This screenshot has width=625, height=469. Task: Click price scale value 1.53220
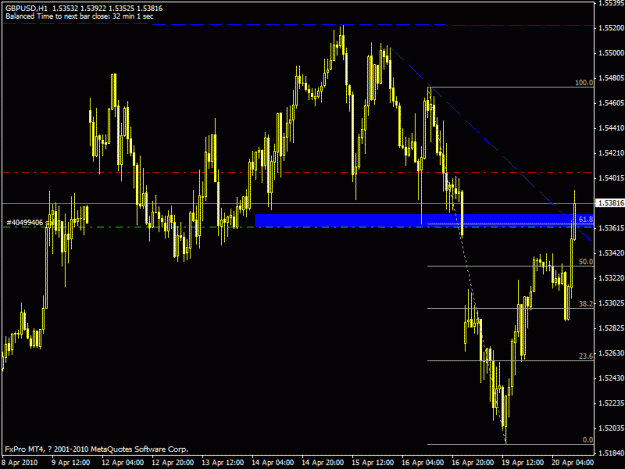coord(610,278)
